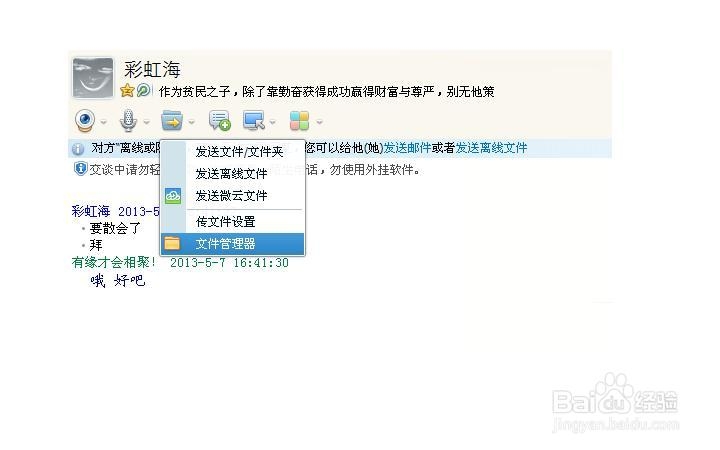720x450 pixels.
Task: Open 文件管理器 menu entry
Action: [x=232, y=244]
